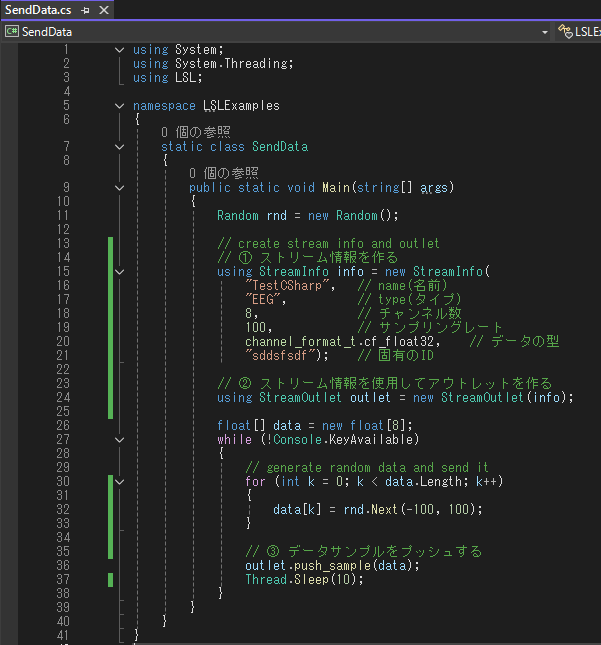Collapse the using directives block at line 1

click(119, 50)
